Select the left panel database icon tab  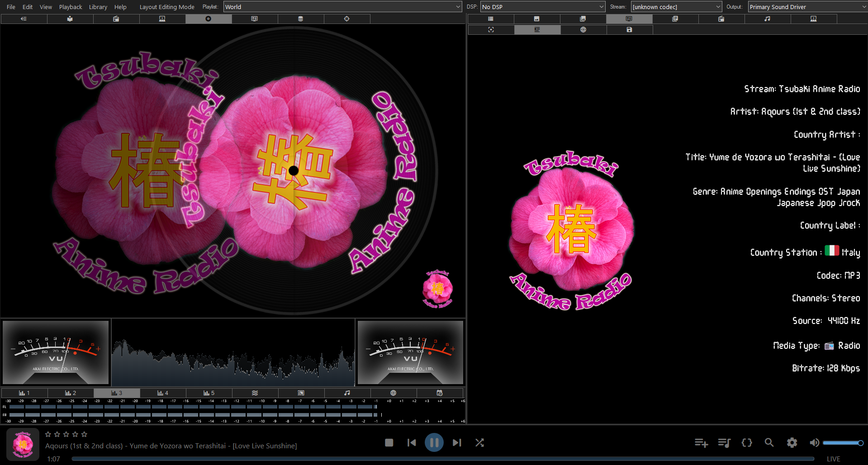301,19
